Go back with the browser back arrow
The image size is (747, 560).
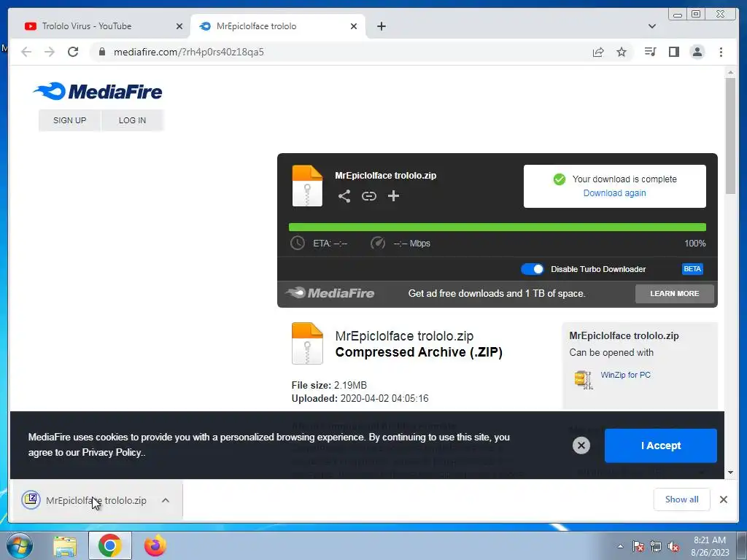coord(26,52)
